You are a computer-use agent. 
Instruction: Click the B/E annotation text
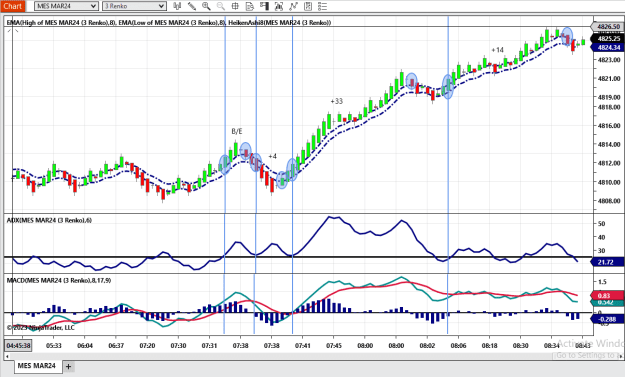pos(237,132)
